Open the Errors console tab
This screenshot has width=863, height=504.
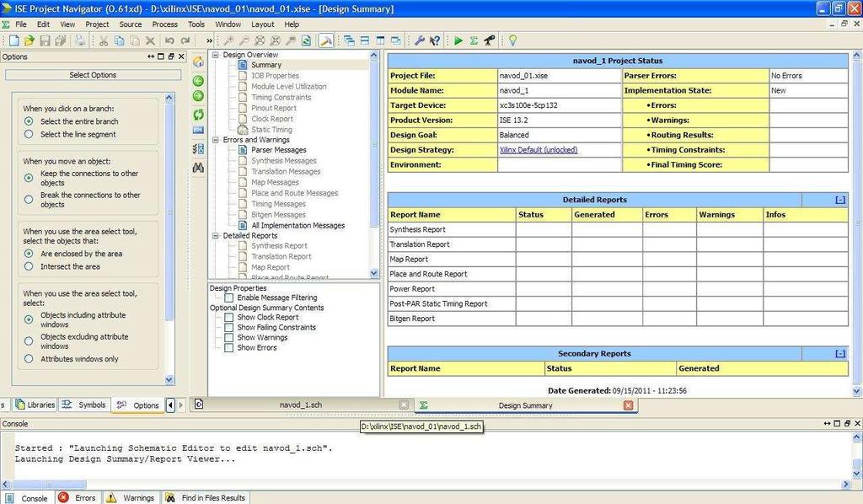(78, 498)
